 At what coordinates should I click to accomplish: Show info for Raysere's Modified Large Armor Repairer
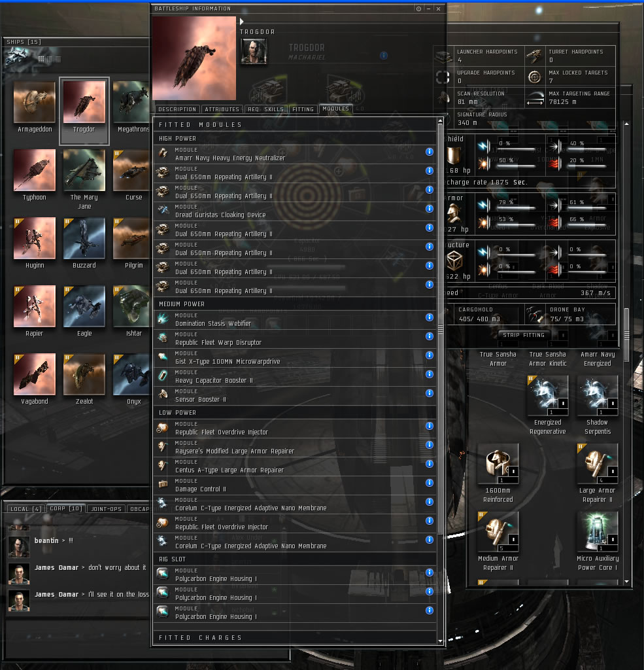(x=430, y=445)
